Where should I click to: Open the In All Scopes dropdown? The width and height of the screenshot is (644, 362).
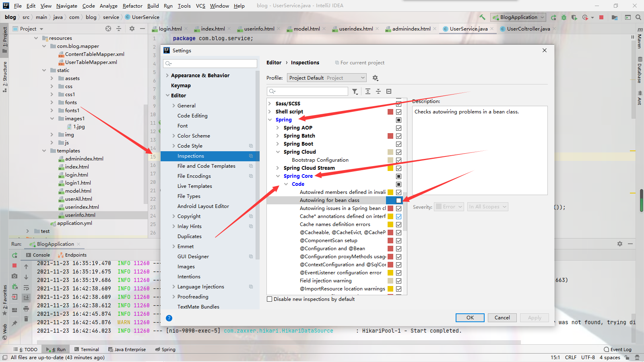click(487, 207)
